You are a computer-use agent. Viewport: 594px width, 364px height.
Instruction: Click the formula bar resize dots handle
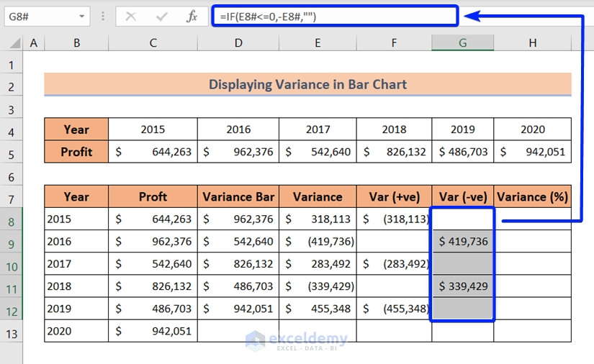(x=103, y=17)
